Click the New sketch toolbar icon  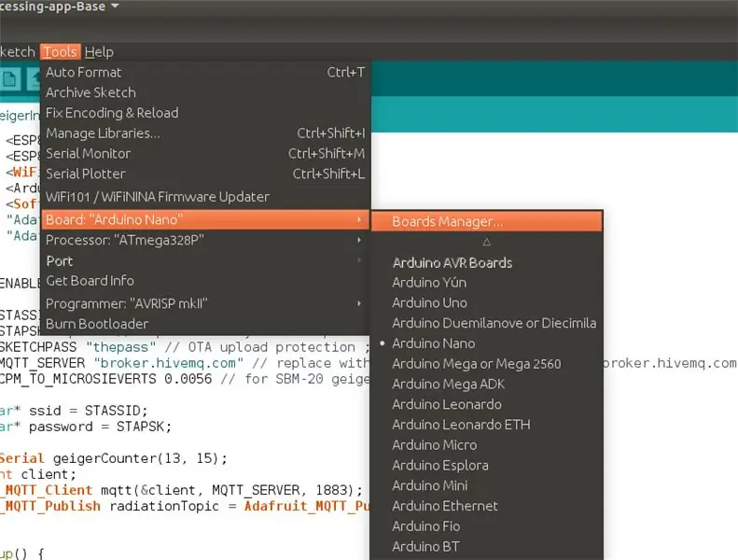point(9,79)
